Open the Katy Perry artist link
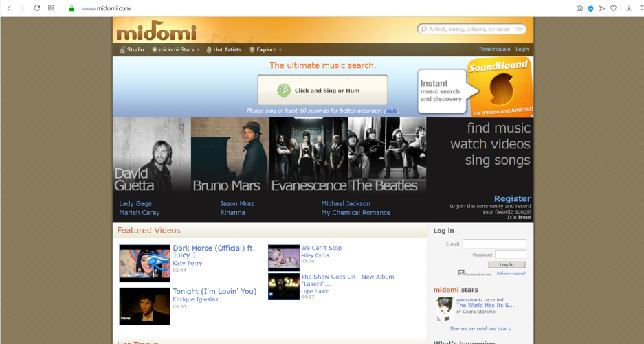This screenshot has height=344, width=644. click(187, 264)
